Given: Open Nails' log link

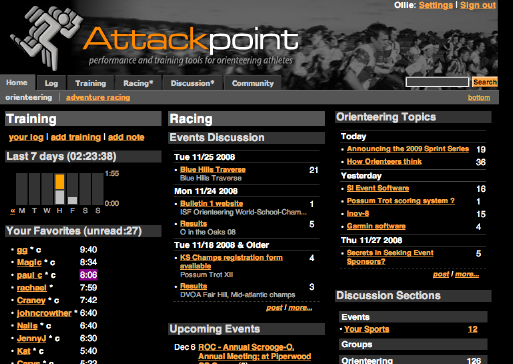Looking at the screenshot, I should (27, 326).
